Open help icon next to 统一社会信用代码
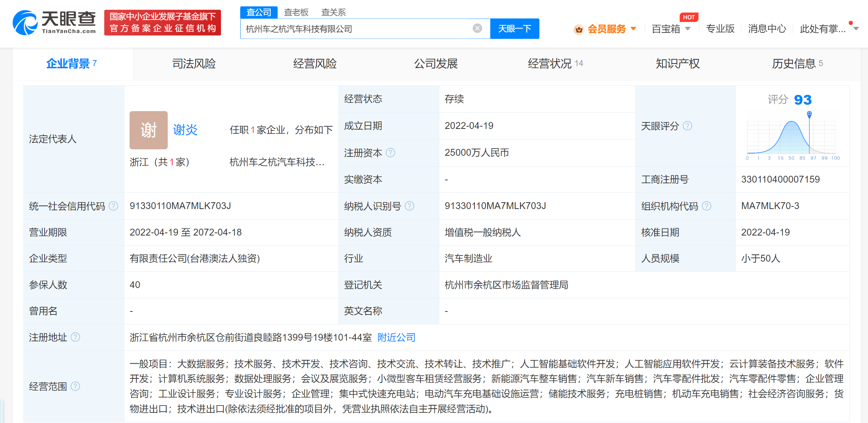The image size is (868, 423). click(x=113, y=206)
